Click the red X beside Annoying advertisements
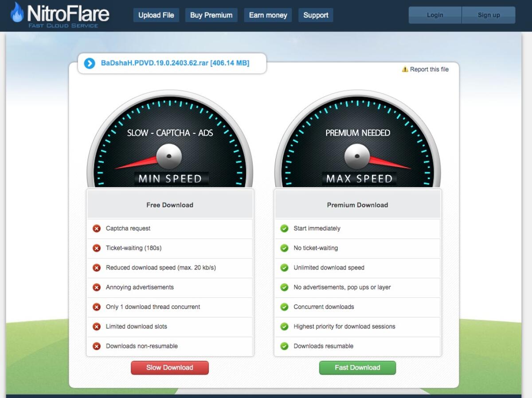Image resolution: width=532 pixels, height=398 pixels. point(96,287)
